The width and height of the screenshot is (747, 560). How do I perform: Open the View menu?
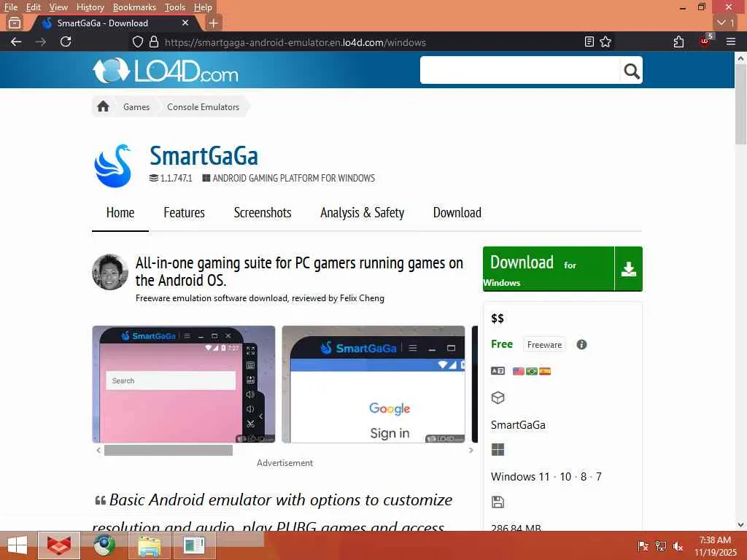click(x=58, y=7)
